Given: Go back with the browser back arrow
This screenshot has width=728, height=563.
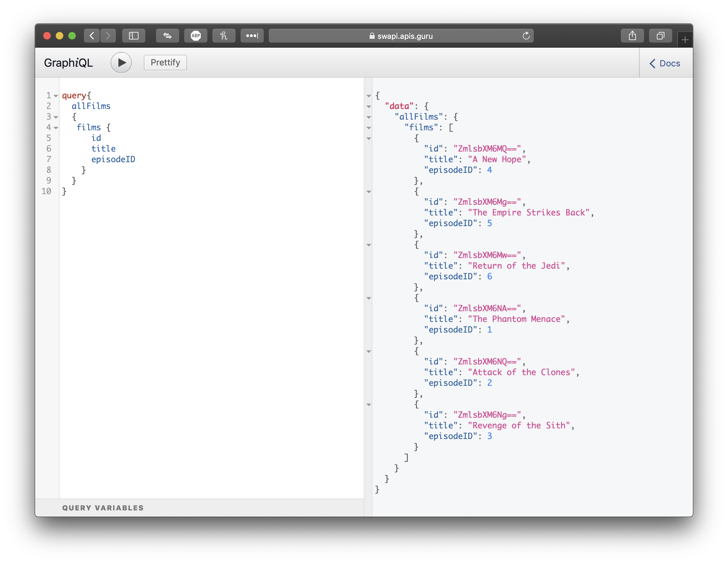Looking at the screenshot, I should [x=92, y=36].
